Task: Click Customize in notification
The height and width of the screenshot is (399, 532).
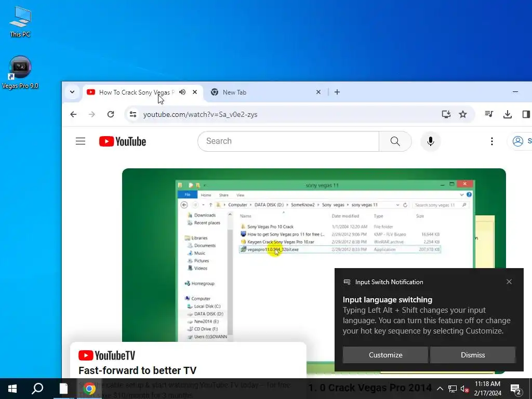Action: [x=385, y=355]
